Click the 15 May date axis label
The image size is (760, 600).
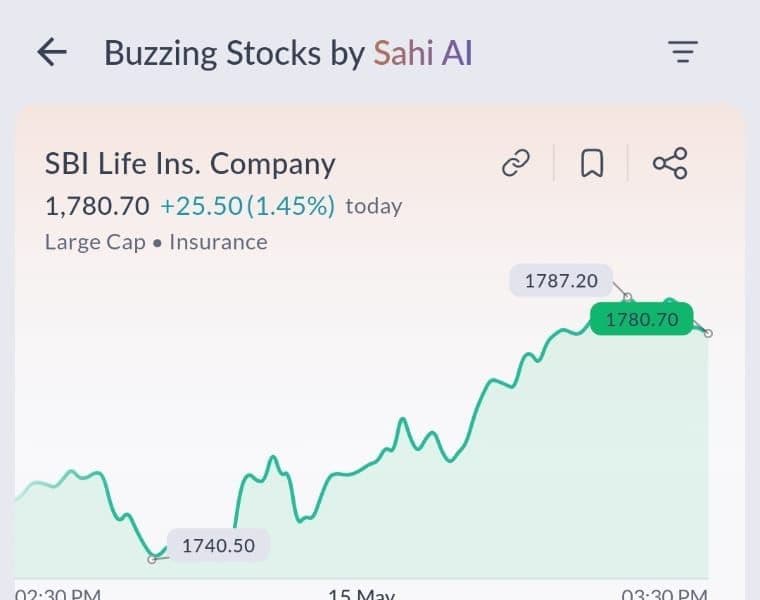point(362,593)
